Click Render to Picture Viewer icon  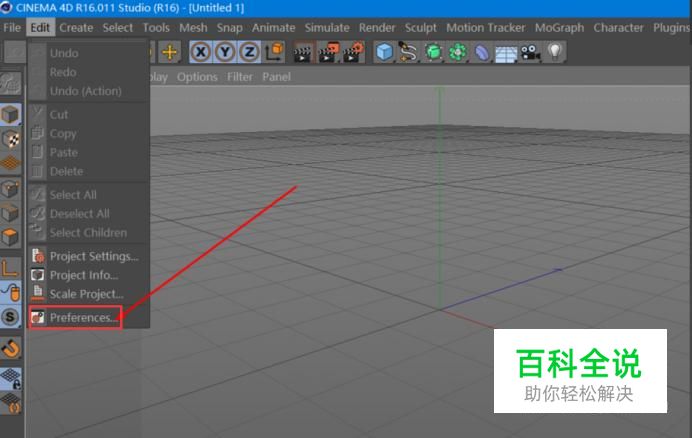pos(328,52)
